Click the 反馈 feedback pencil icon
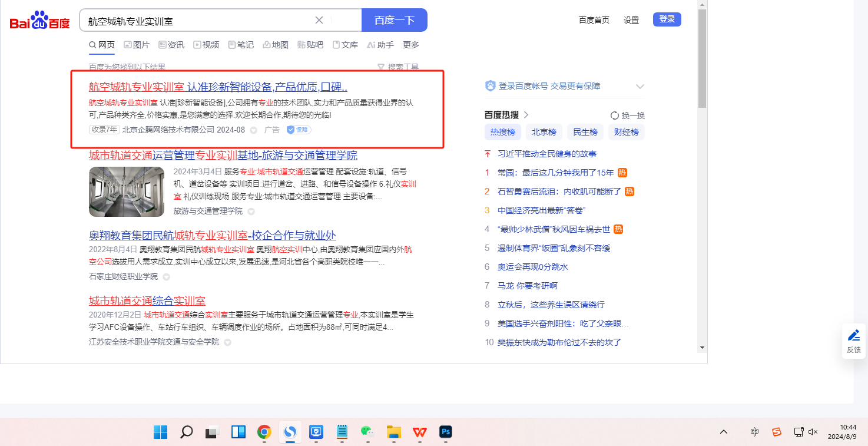Viewport: 868px width, 446px height. coord(854,335)
